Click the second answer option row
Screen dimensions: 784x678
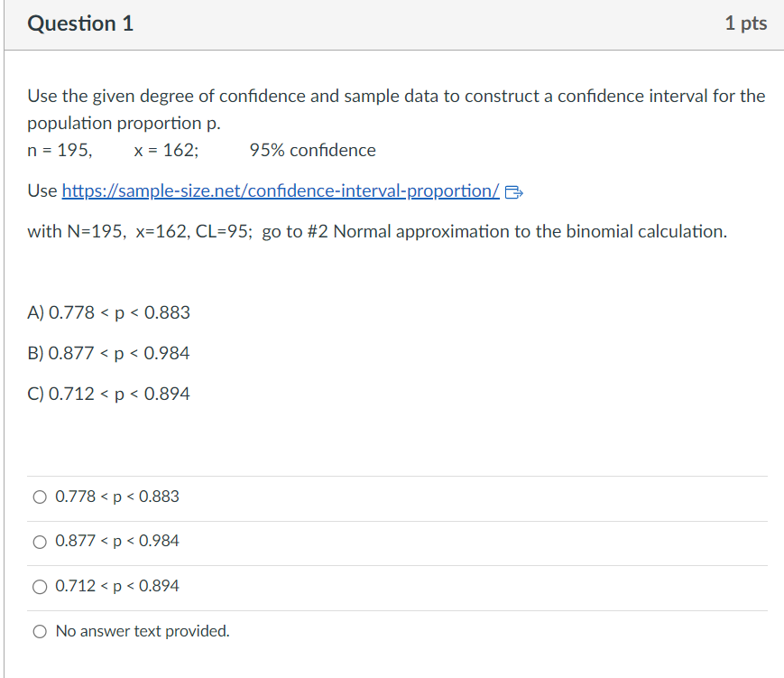(x=116, y=541)
